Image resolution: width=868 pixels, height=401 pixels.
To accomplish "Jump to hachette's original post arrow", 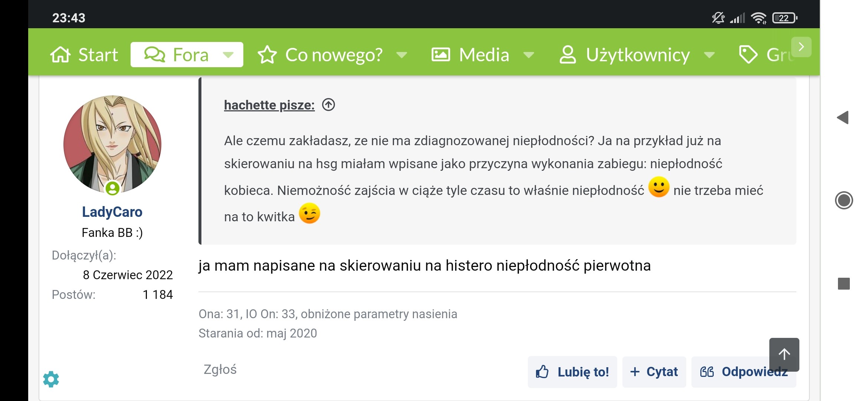I will (x=328, y=105).
